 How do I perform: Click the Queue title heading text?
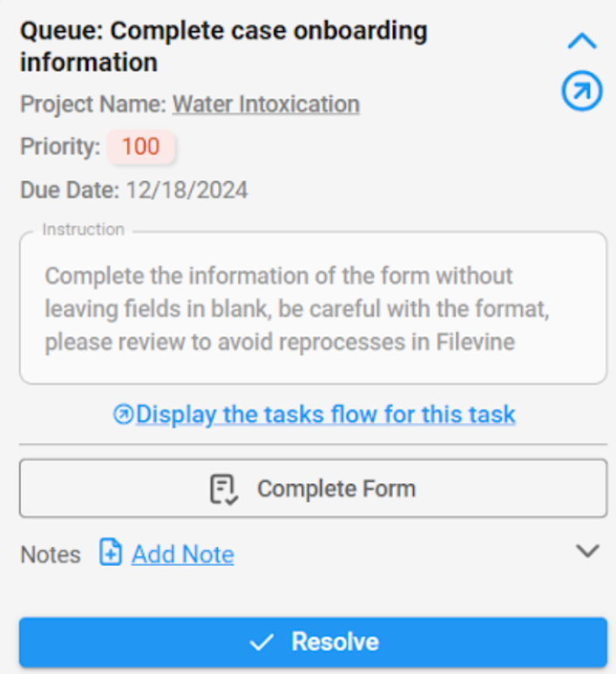pos(224,47)
